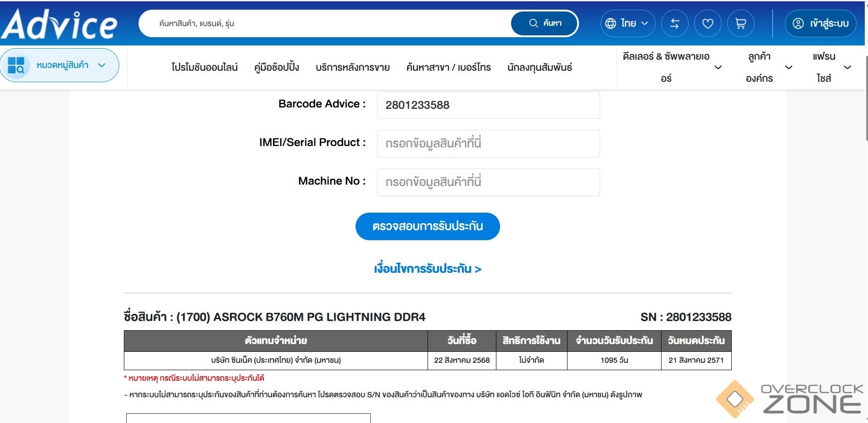Click the Advice logo

click(59, 24)
